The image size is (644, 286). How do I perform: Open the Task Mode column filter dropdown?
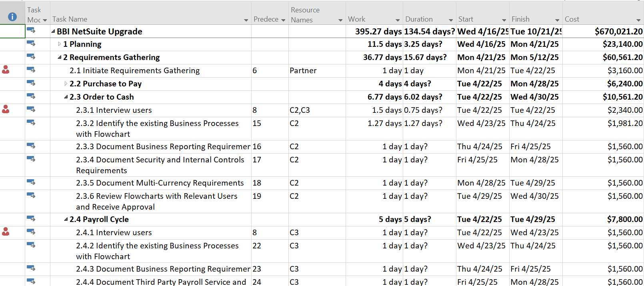pos(45,20)
